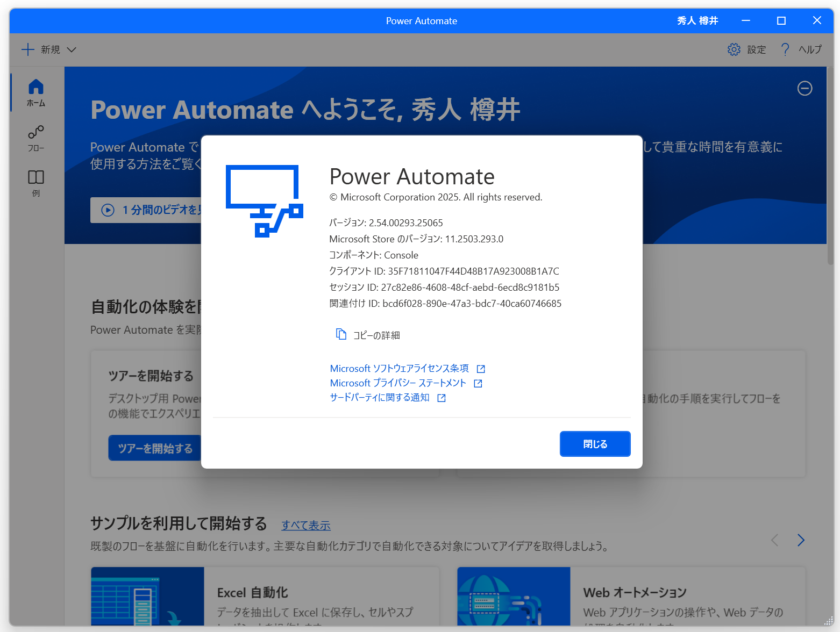Collapse the welcome banner with the minus icon
The width and height of the screenshot is (840, 632).
(805, 88)
